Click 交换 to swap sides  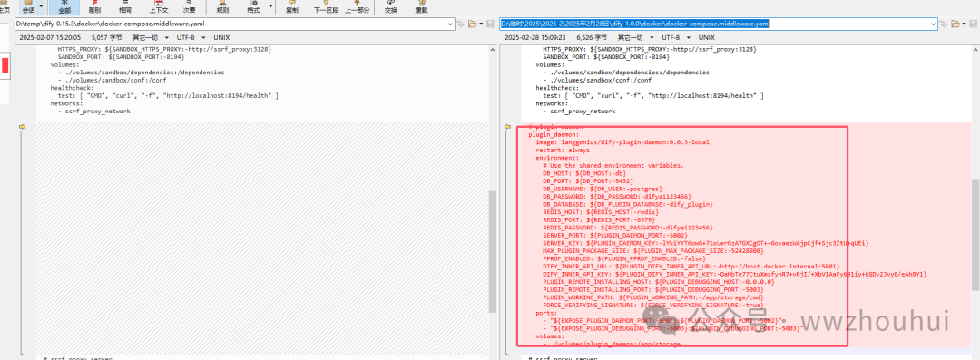point(390,7)
